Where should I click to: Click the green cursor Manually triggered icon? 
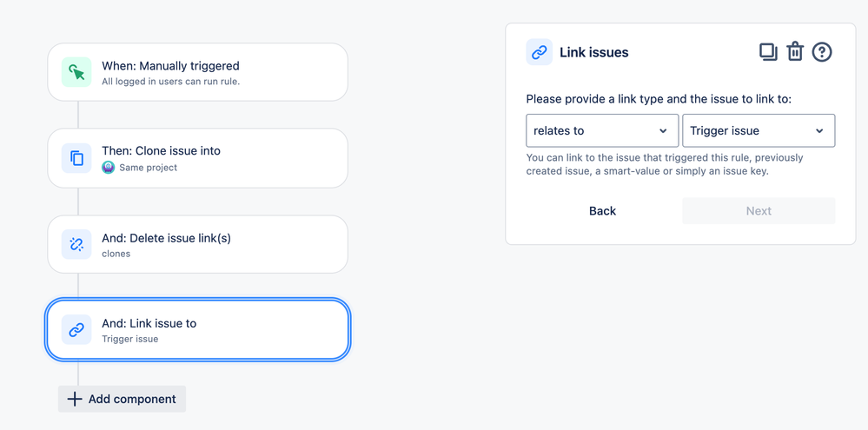[x=76, y=72]
